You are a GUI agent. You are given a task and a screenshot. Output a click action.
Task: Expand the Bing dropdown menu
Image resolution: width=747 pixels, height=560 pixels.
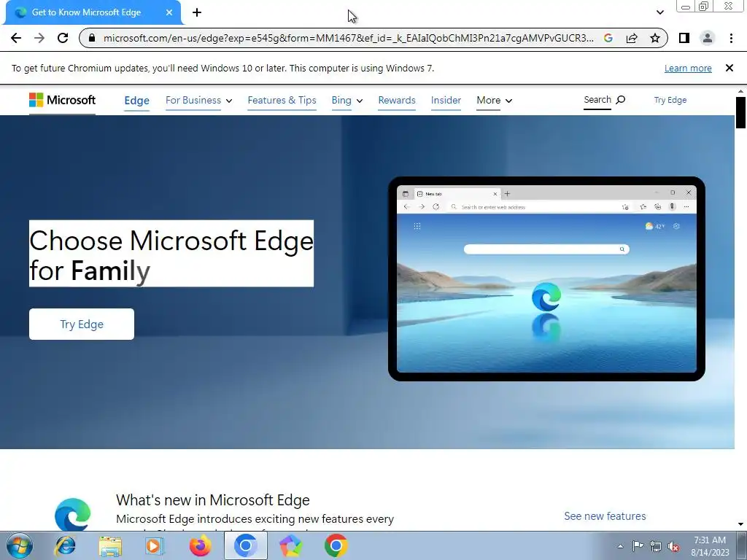coord(347,101)
